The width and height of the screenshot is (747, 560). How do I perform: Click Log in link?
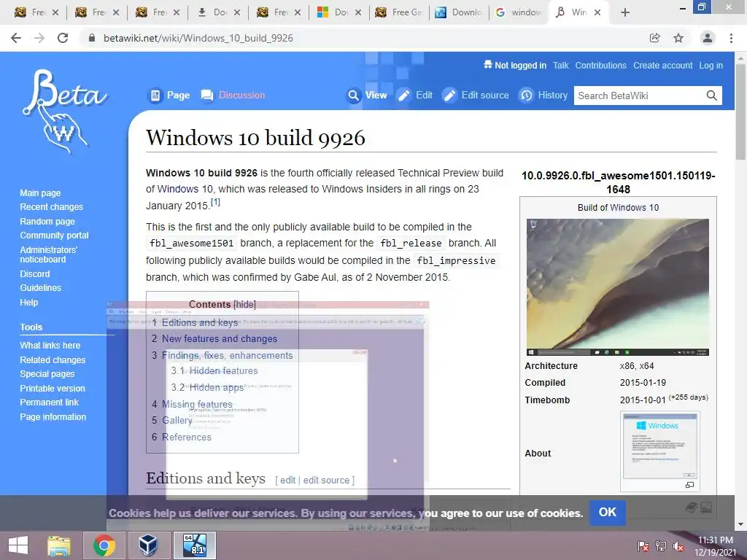point(711,65)
